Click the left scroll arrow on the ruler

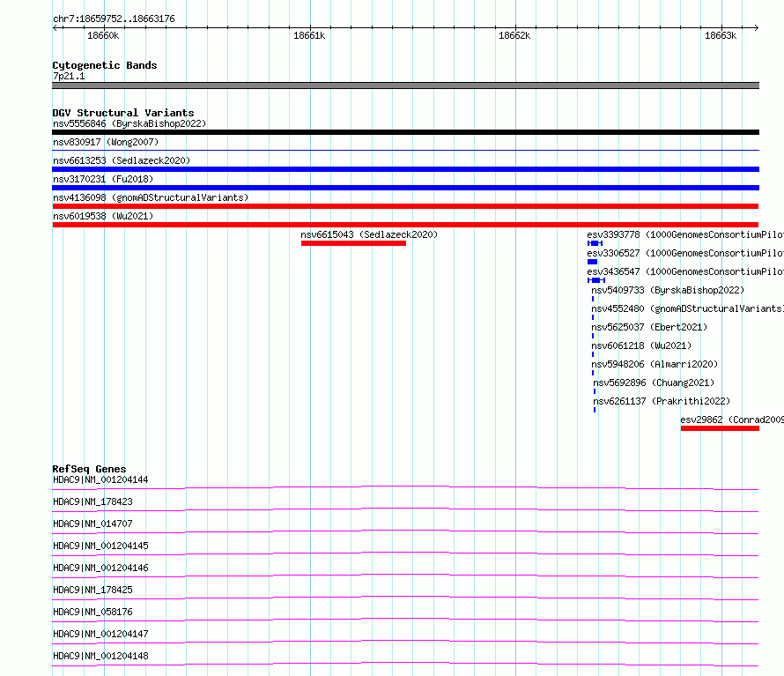click(55, 27)
